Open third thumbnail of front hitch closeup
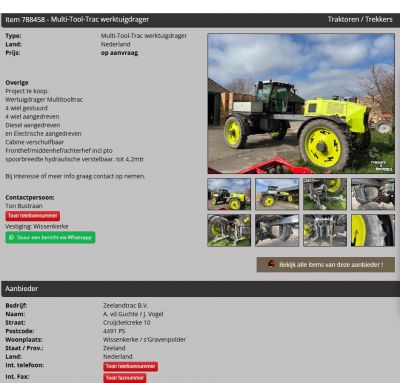 click(325, 194)
